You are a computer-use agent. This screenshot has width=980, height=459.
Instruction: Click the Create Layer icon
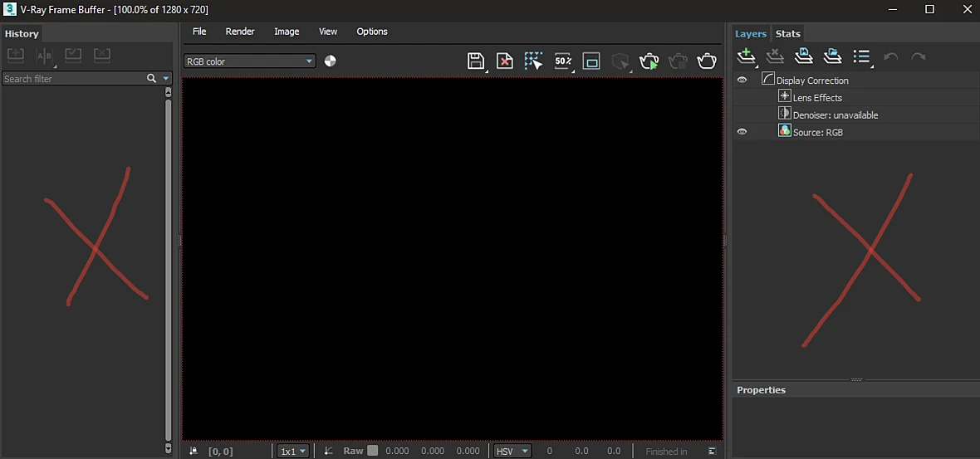click(x=747, y=56)
